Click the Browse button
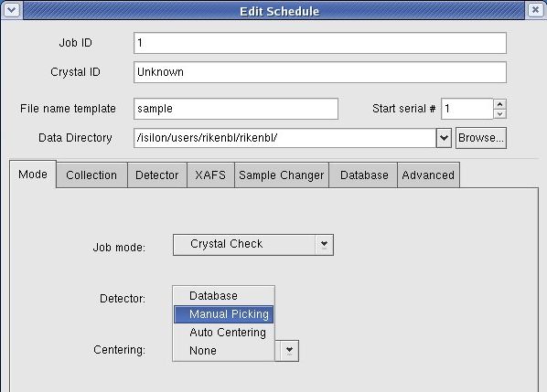 [x=481, y=138]
